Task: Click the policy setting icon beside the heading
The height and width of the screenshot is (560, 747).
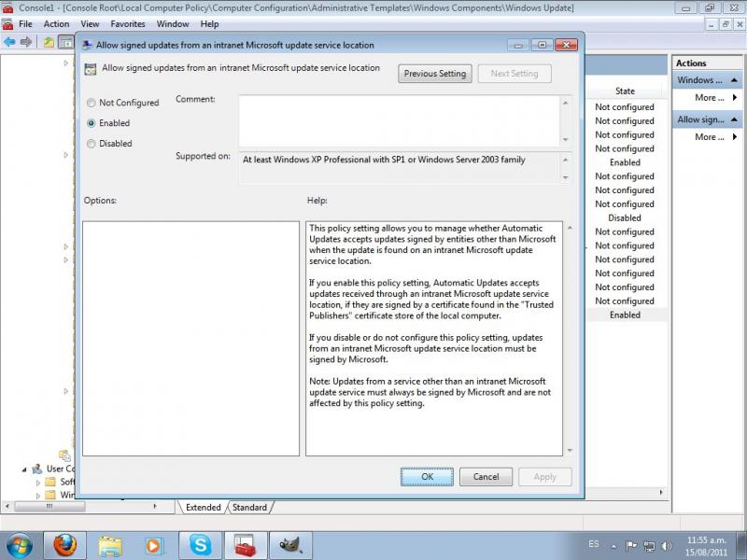Action: [x=90, y=69]
